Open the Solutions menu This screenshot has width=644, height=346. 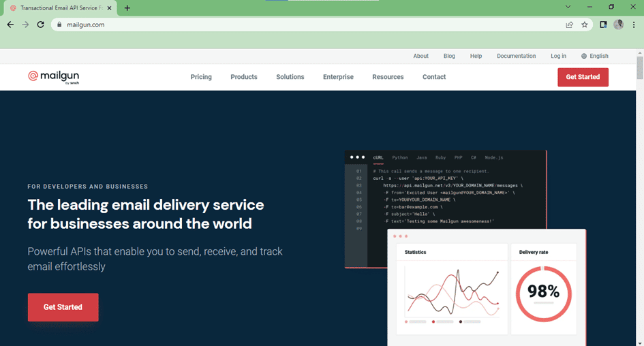click(x=290, y=77)
